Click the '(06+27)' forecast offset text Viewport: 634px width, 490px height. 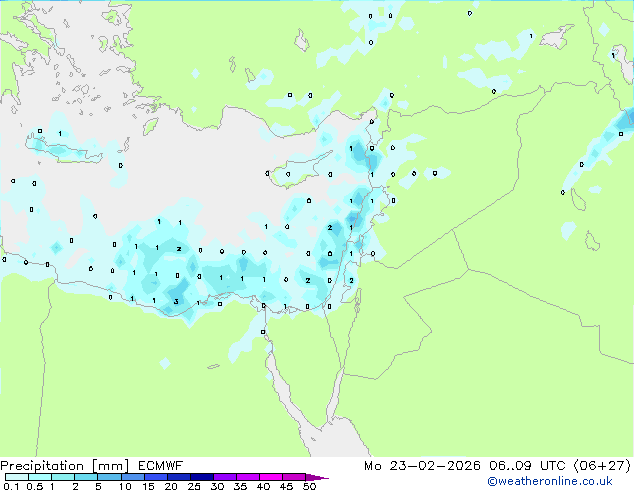coord(602,466)
